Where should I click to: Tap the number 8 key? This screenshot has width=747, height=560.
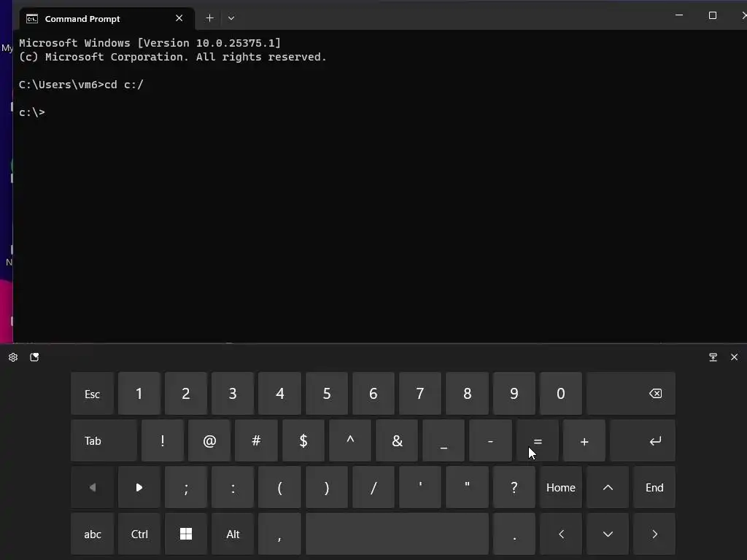(468, 394)
